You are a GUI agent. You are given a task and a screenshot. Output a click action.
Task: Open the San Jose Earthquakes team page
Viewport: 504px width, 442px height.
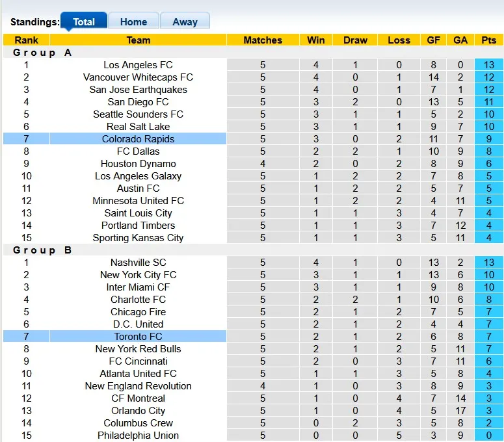point(138,90)
